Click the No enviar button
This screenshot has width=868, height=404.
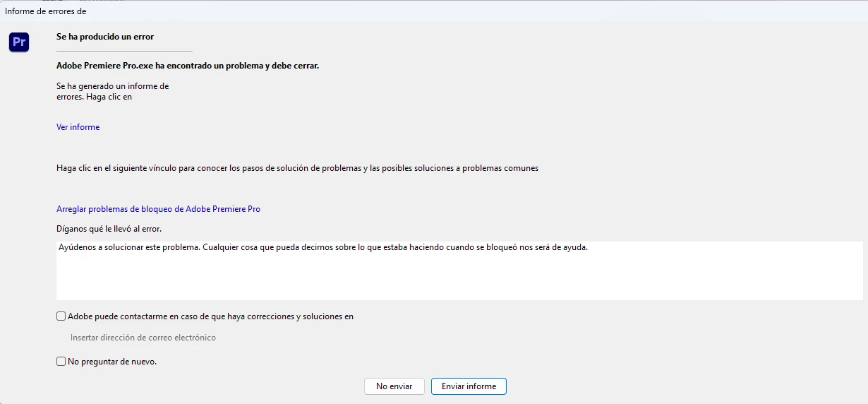point(394,386)
